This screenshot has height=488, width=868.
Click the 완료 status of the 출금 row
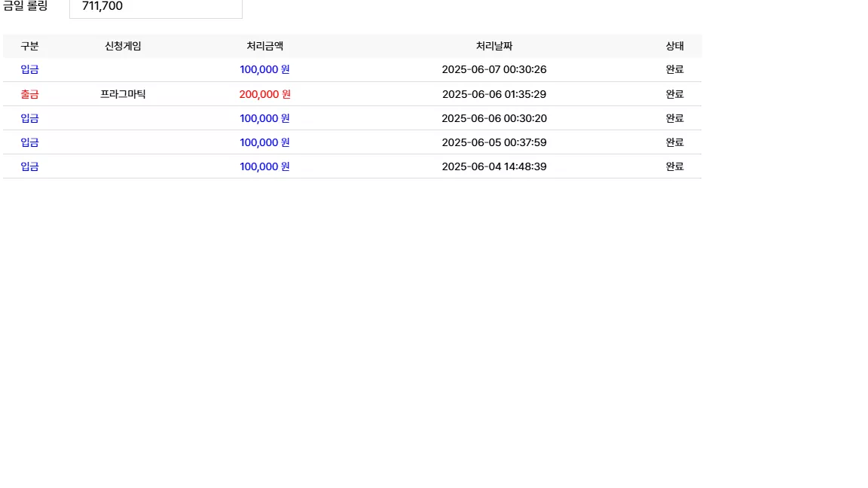[674, 94]
